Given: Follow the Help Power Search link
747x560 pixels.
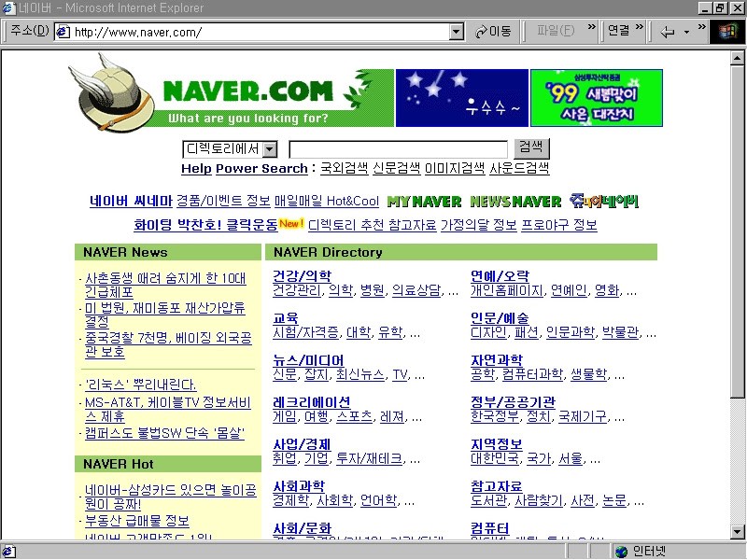Looking at the screenshot, I should (x=244, y=168).
